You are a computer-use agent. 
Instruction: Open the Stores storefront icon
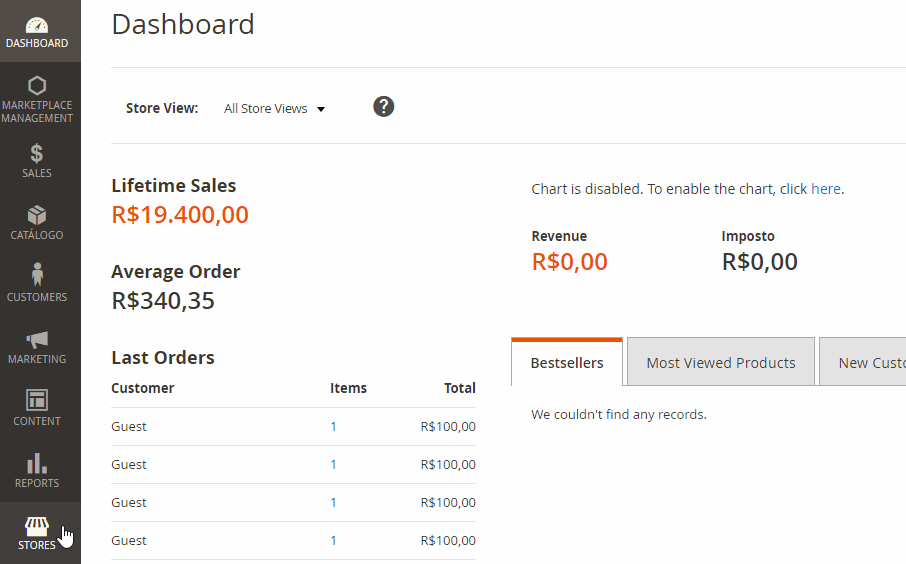[36, 526]
